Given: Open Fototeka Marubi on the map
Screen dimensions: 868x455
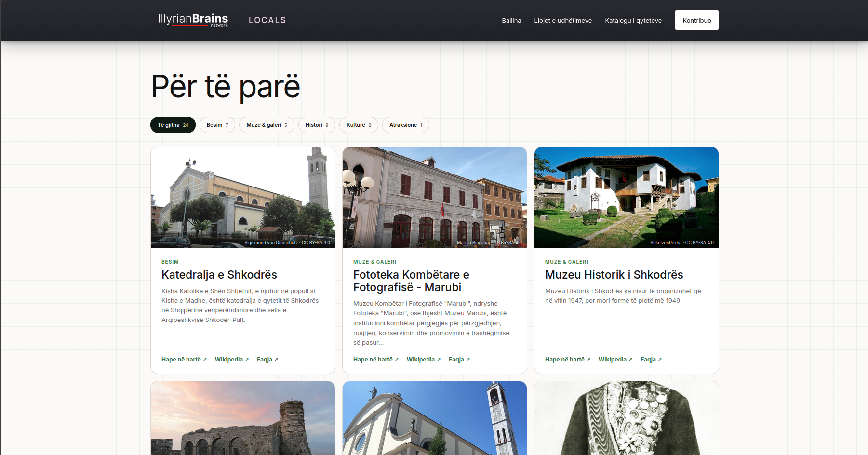Looking at the screenshot, I should [x=376, y=360].
